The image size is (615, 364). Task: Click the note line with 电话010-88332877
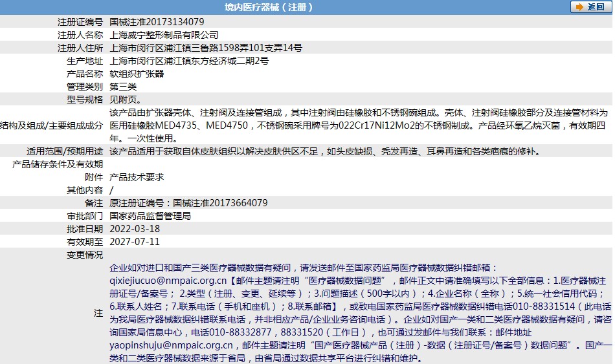click(320, 332)
